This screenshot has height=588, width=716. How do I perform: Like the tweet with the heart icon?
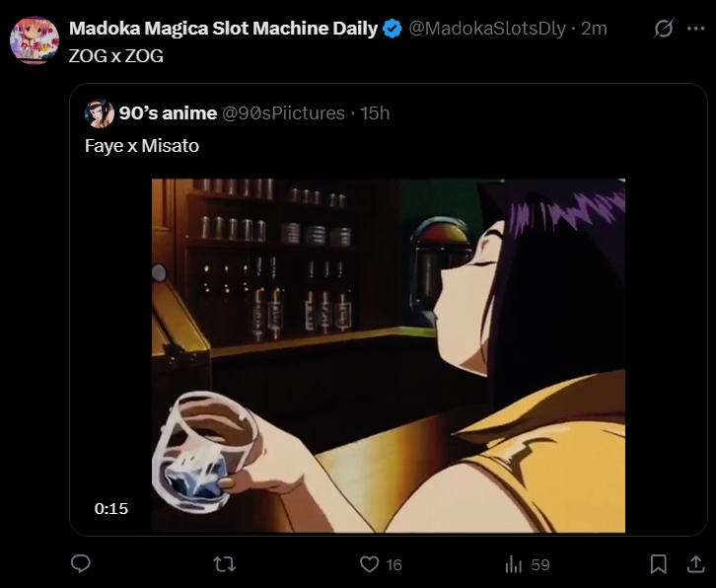pos(370,564)
